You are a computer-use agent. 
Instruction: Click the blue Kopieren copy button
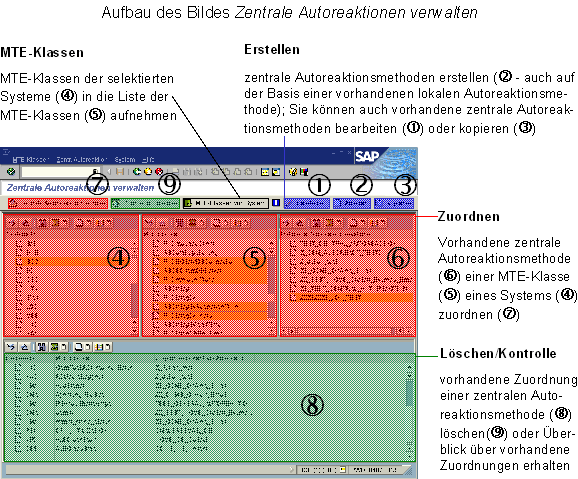coord(394,203)
